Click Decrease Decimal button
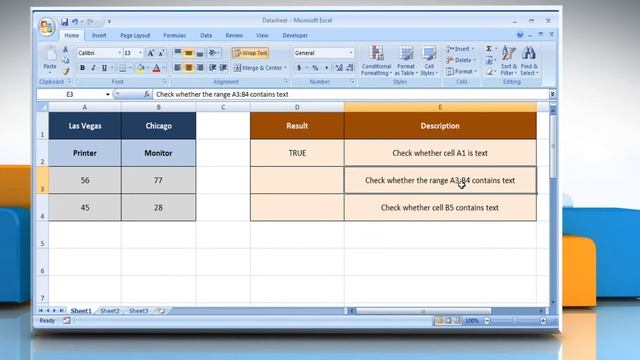The width and height of the screenshot is (640, 360). [x=349, y=68]
